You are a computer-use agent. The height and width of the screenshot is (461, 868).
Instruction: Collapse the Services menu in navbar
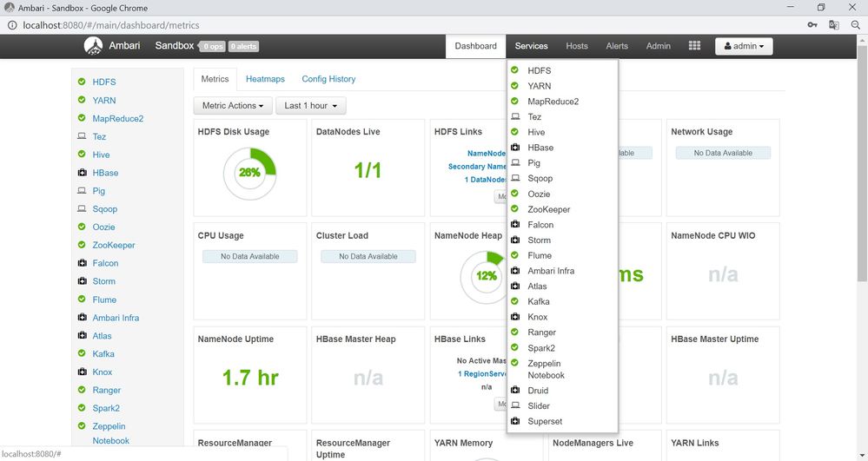coord(531,46)
